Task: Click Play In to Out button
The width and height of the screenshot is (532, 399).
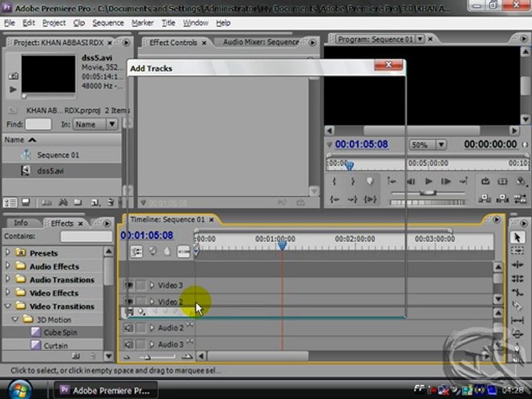Action: tap(370, 199)
